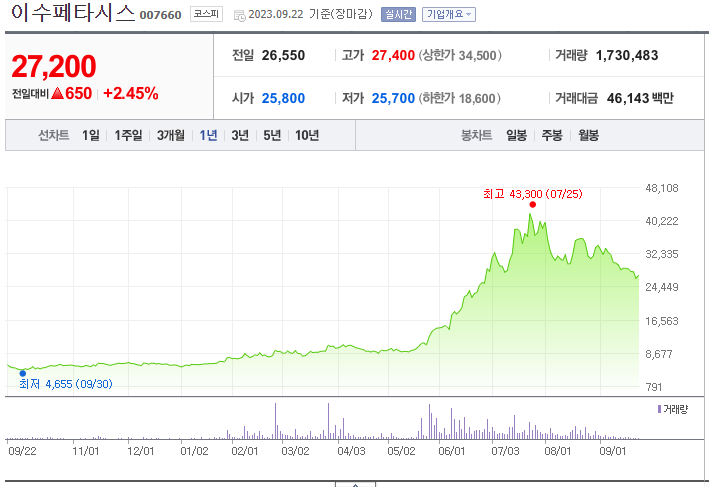Click the 고가 value 27,400
Image resolution: width=709 pixels, height=487 pixels.
pyautogui.click(x=393, y=56)
